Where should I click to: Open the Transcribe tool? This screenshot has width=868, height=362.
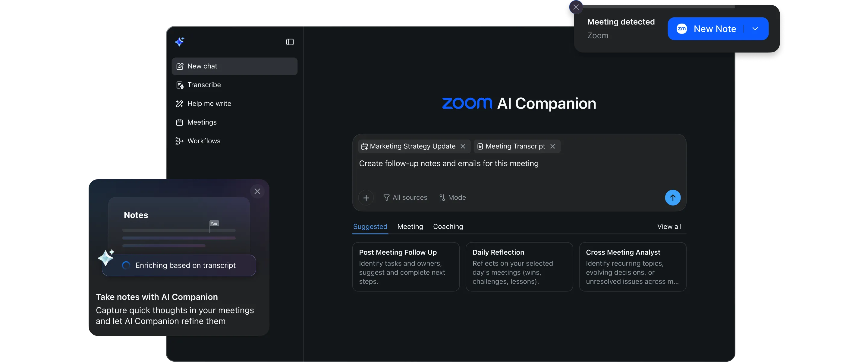[203, 85]
